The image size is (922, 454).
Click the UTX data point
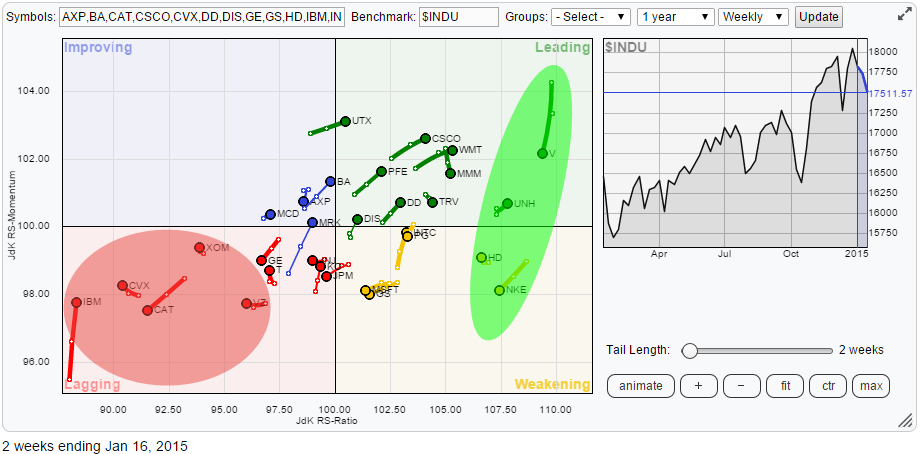[x=345, y=121]
